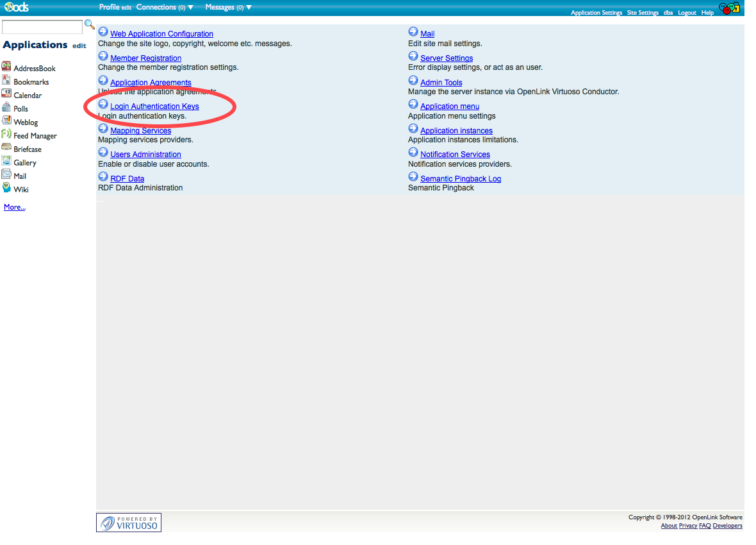The height and width of the screenshot is (545, 756).
Task: Expand More applications list
Action: (15, 207)
